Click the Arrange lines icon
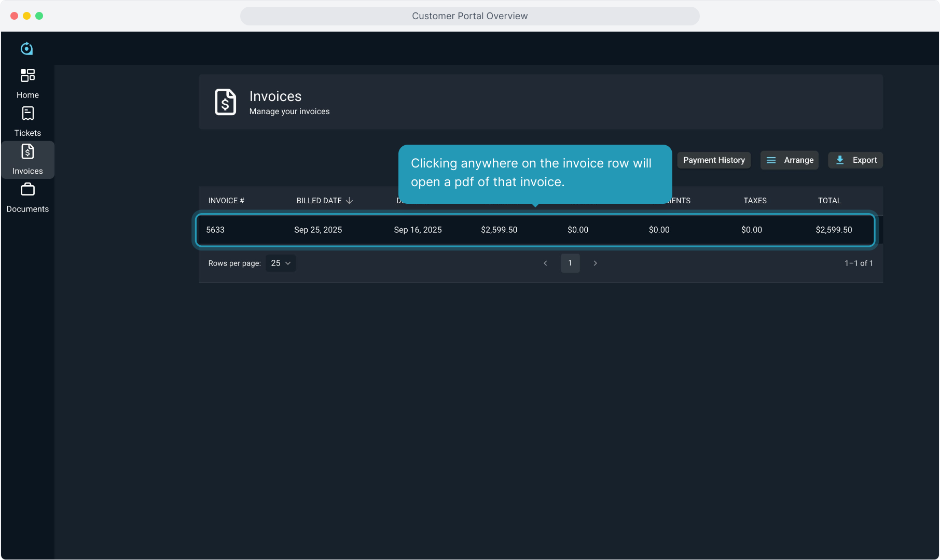This screenshot has height=560, width=940. point(771,160)
